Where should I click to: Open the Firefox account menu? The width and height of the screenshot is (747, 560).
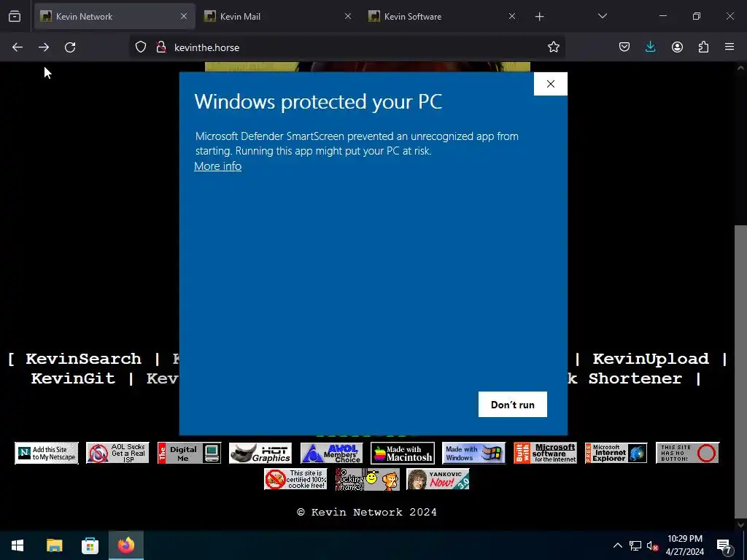(677, 47)
